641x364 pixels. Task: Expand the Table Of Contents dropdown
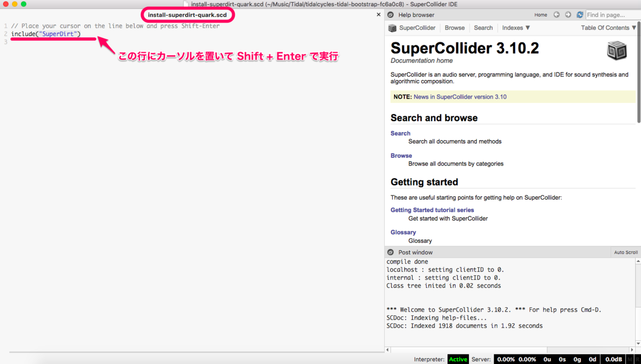click(x=609, y=28)
